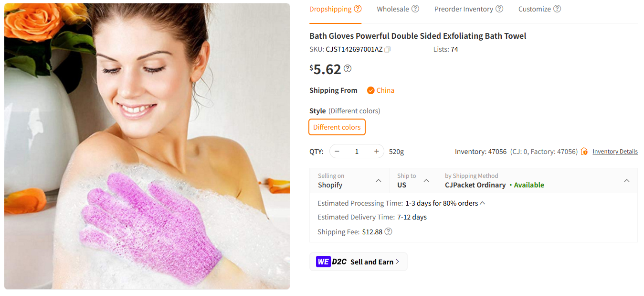Click the Inventory Details link
644x296 pixels.
(615, 151)
